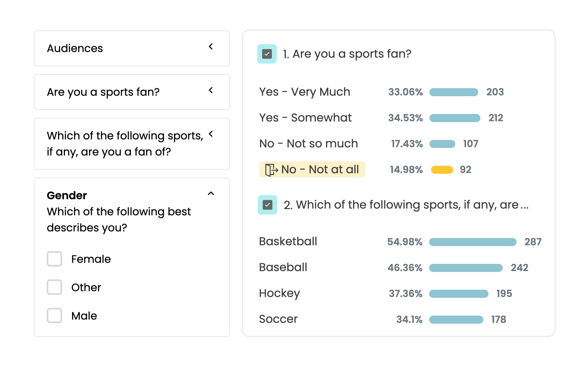Screen dimensions: 588x366
Task: Click the Baseball answer row
Action: coord(283,267)
